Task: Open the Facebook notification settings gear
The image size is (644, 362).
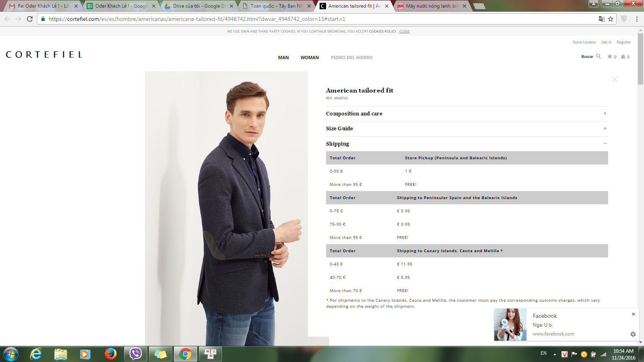Action: pos(633,334)
